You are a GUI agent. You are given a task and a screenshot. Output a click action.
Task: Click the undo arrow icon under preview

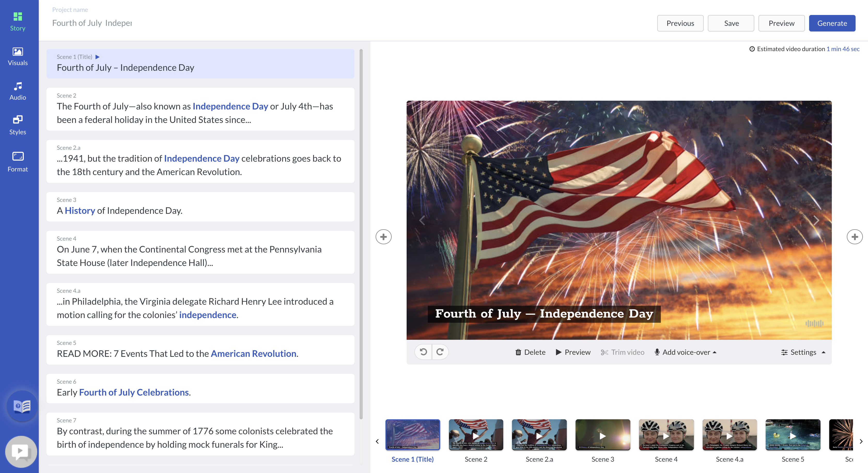point(423,352)
